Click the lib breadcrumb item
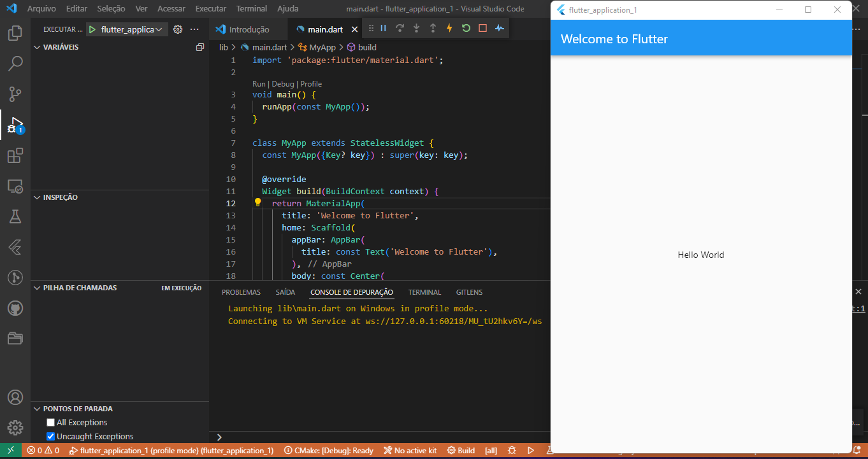The height and width of the screenshot is (459, 868). [x=224, y=47]
